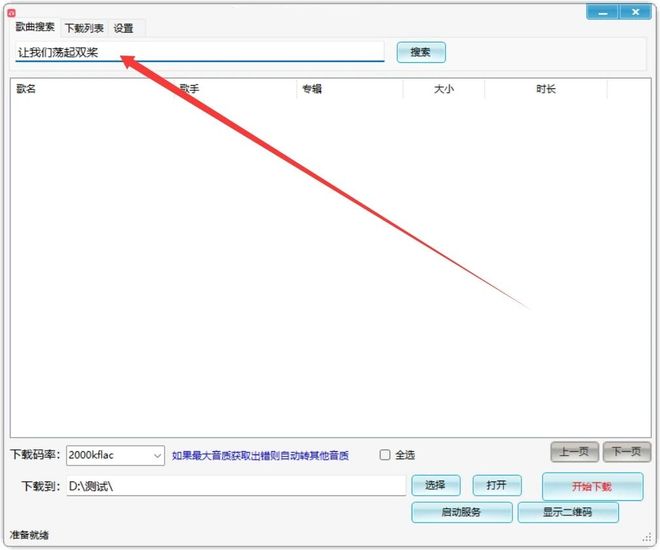
Task: Click the window resize grip icon
Action: pyautogui.click(x=647, y=538)
